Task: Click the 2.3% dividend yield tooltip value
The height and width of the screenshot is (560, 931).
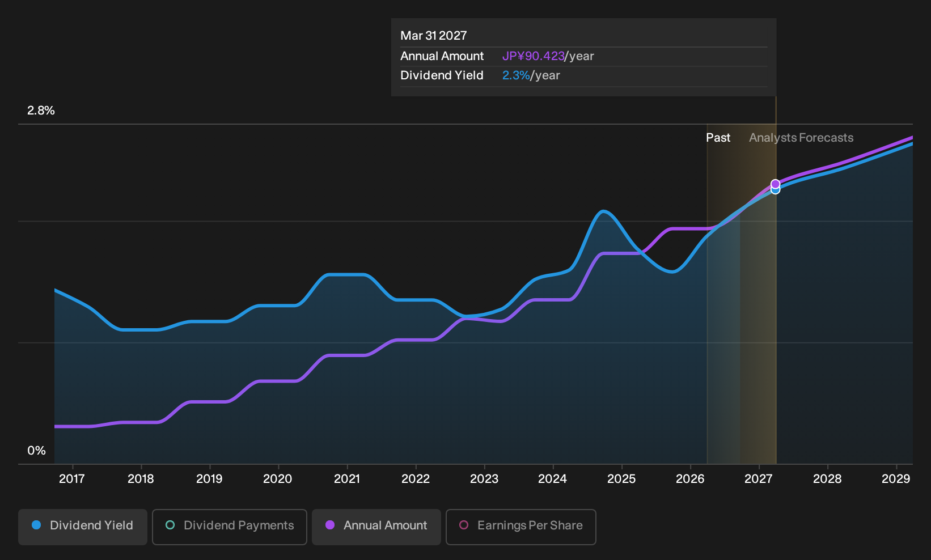Action: [x=515, y=75]
